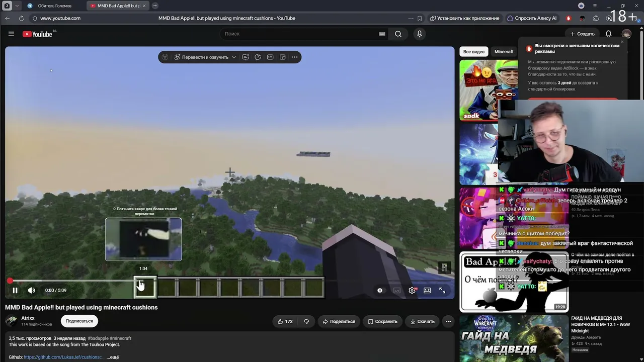The width and height of the screenshot is (644, 362).
Task: Submit search with the magnifier icon
Action: point(398,34)
